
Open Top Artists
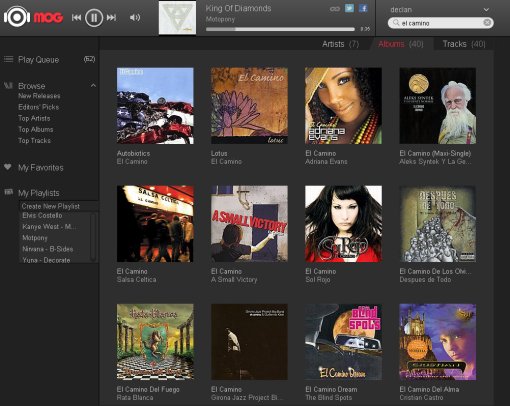click(x=34, y=118)
